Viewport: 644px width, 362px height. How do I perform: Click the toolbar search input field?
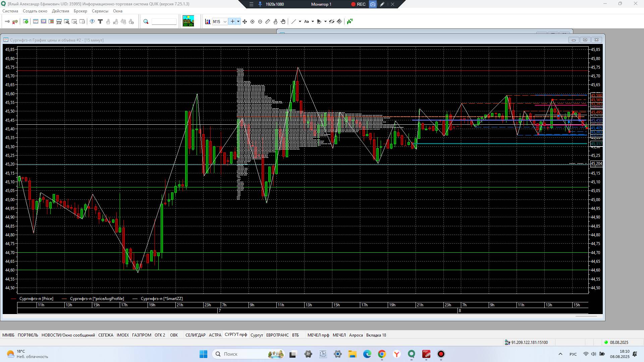tap(164, 21)
